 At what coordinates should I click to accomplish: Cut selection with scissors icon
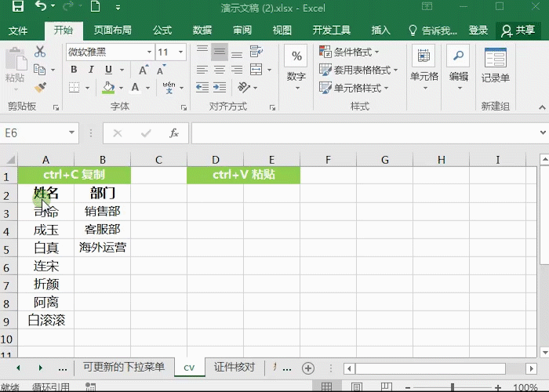pyautogui.click(x=40, y=52)
